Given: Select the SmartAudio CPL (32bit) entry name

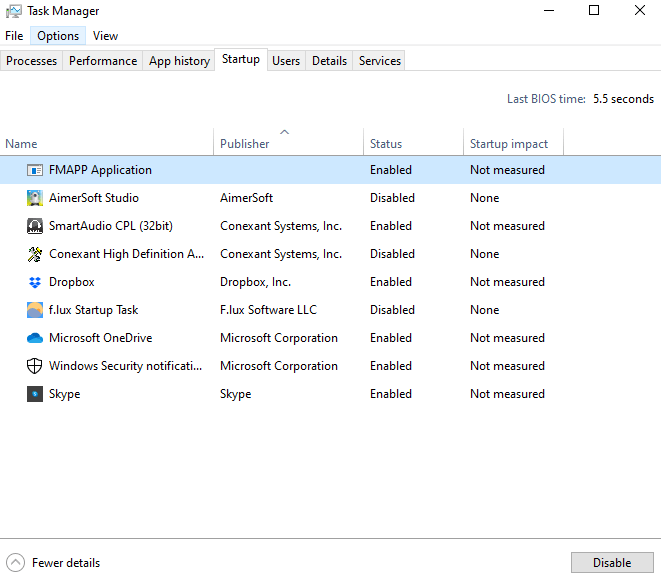Looking at the screenshot, I should click(x=111, y=226).
